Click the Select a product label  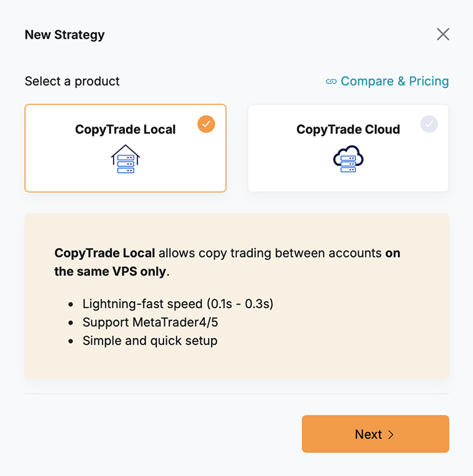pos(72,81)
